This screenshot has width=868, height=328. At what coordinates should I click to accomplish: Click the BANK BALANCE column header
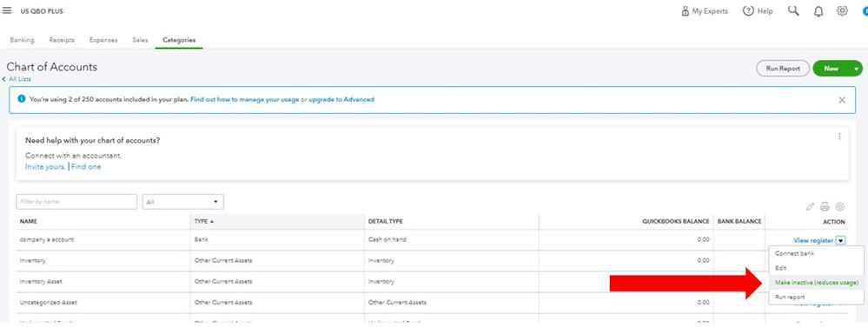click(739, 222)
